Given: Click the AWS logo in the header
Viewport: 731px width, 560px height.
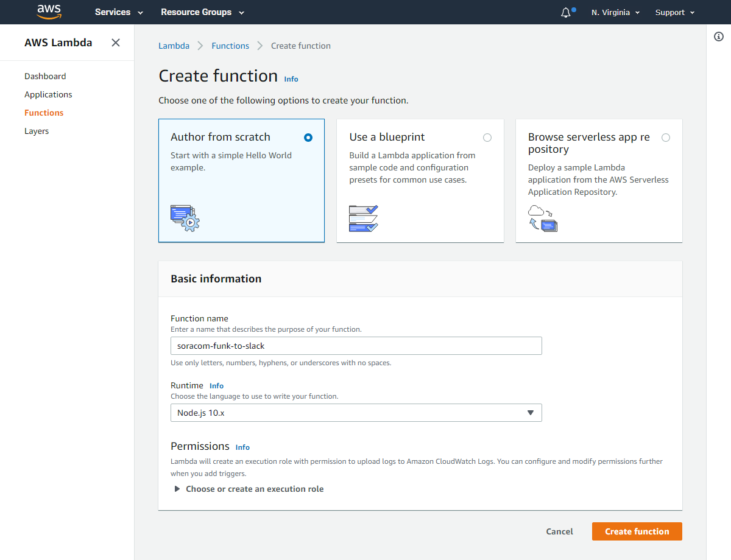Looking at the screenshot, I should 49,12.
